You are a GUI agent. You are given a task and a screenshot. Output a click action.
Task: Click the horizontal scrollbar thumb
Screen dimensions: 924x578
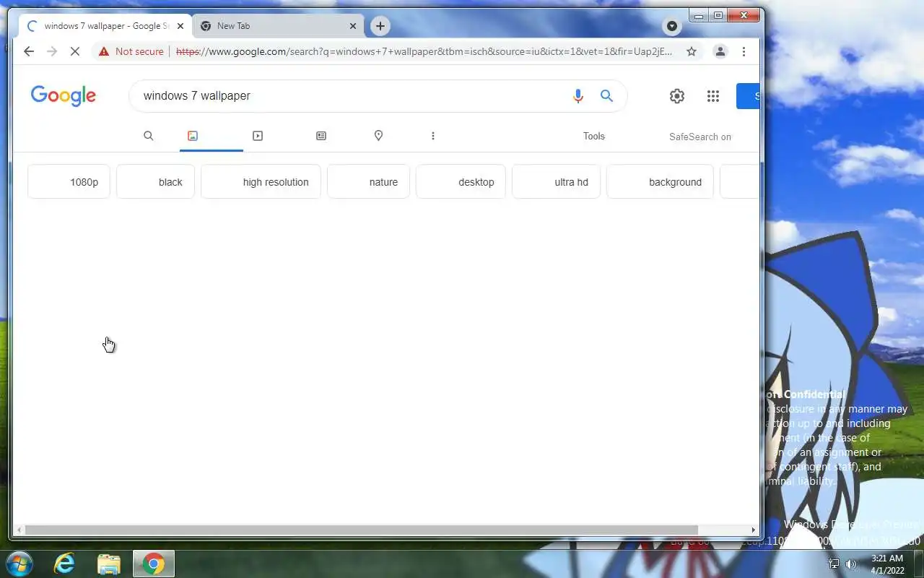(362, 530)
